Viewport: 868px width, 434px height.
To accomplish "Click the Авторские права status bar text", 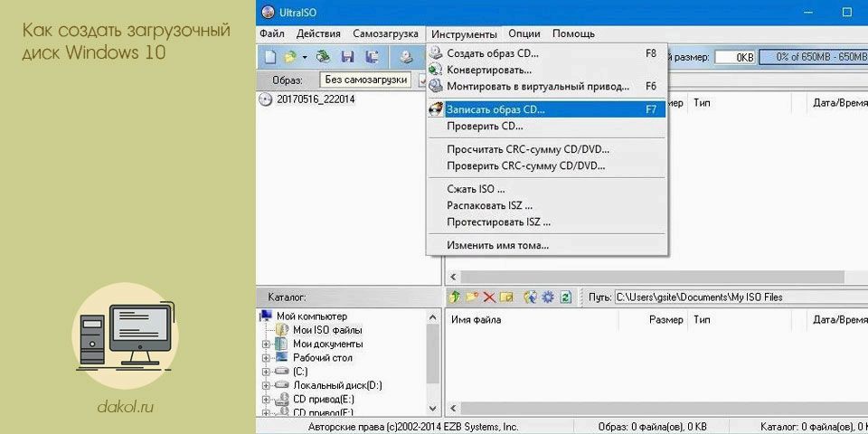I will (413, 427).
